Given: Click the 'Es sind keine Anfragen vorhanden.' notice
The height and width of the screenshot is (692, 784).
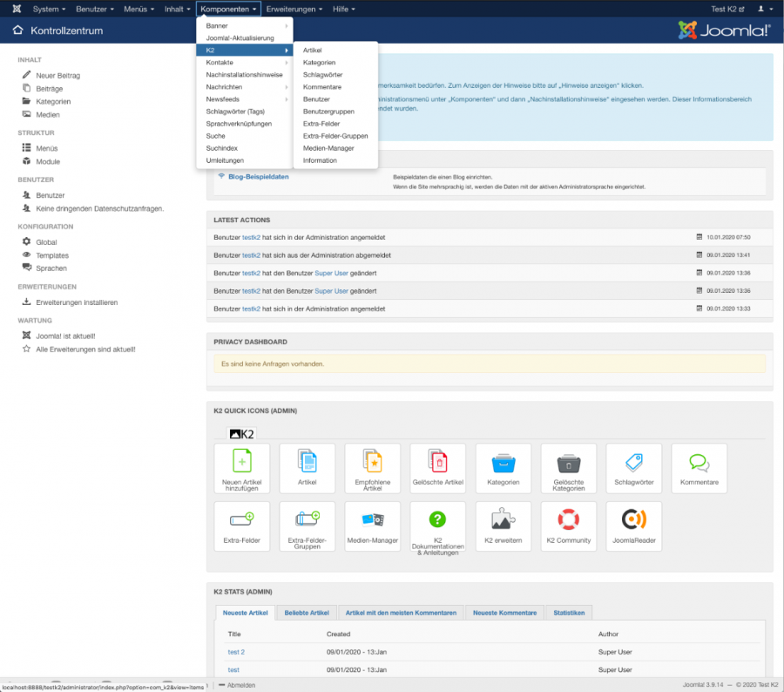Looking at the screenshot, I should click(x=490, y=363).
